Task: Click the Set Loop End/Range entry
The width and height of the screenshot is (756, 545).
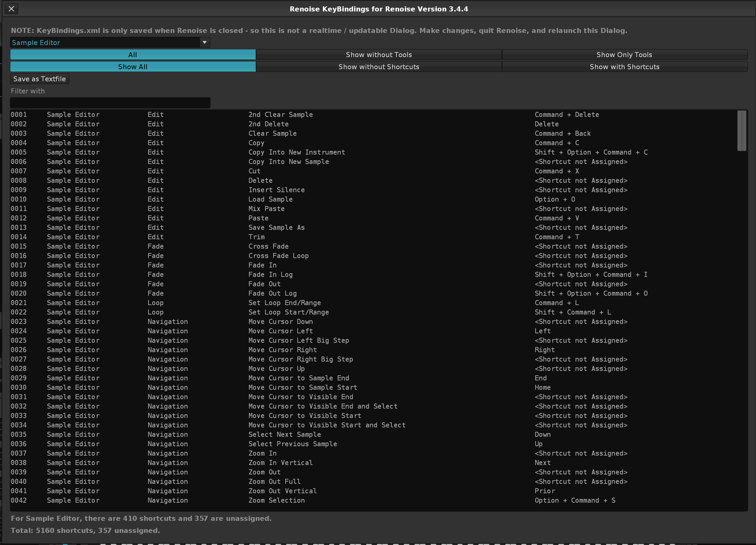Action: coord(284,303)
